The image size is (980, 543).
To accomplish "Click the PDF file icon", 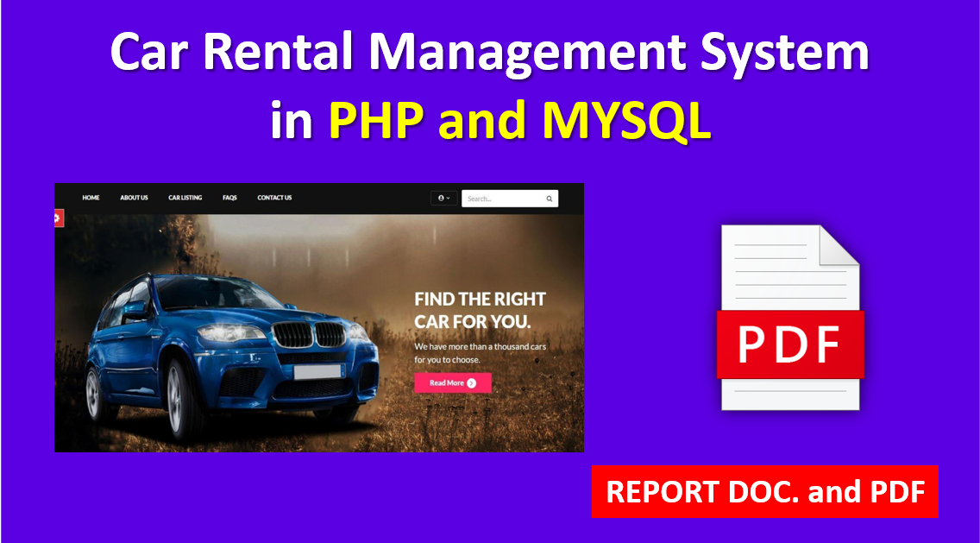I will (x=790, y=318).
